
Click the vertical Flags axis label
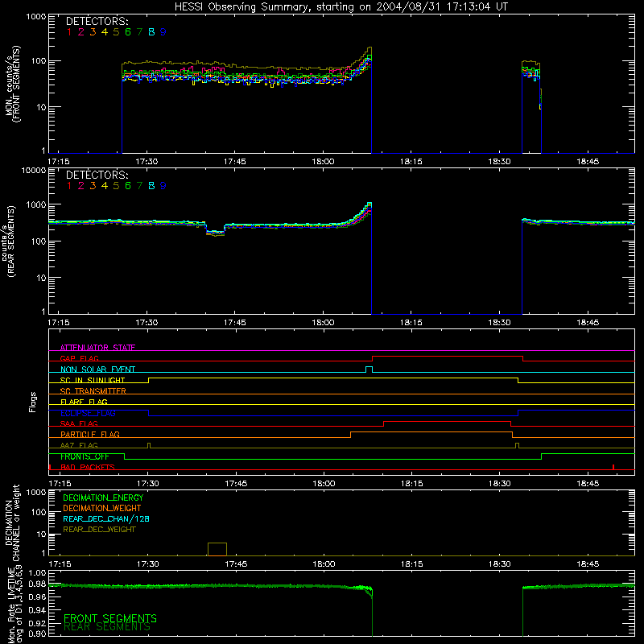coord(32,402)
